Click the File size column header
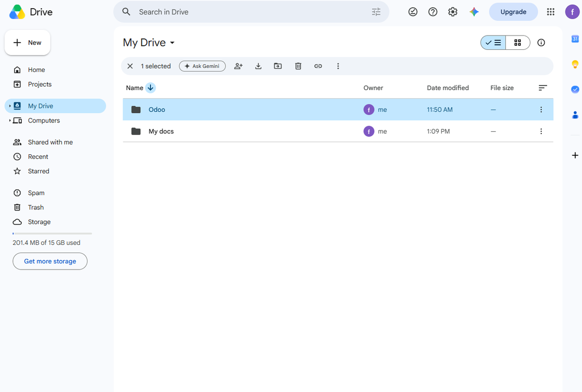Viewport: 582px width, 392px height. 502,88
